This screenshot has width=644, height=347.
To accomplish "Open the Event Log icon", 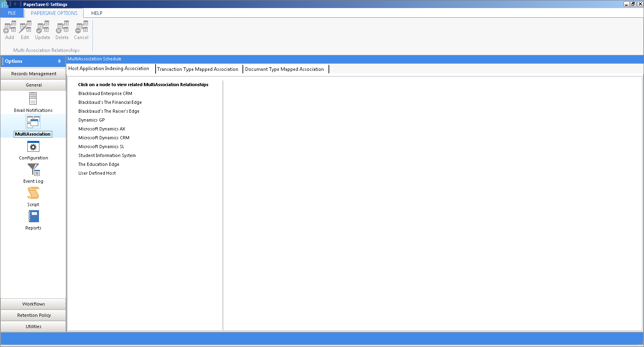I will [x=33, y=169].
